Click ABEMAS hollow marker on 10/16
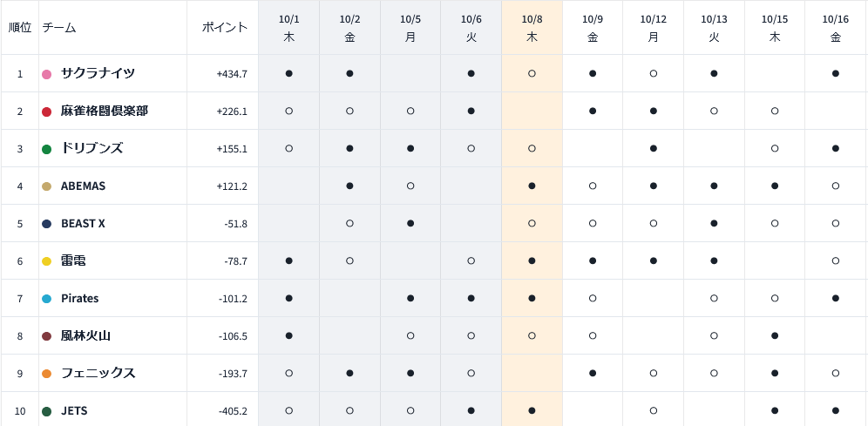 pos(836,186)
